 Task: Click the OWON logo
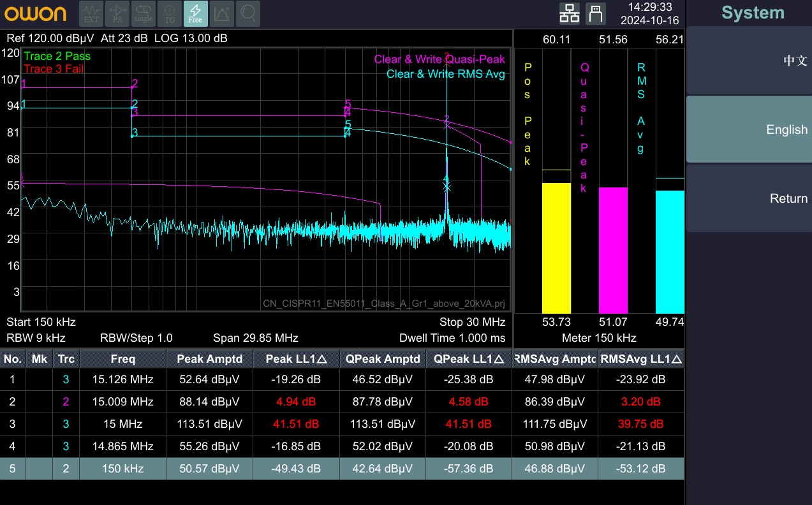(x=36, y=13)
